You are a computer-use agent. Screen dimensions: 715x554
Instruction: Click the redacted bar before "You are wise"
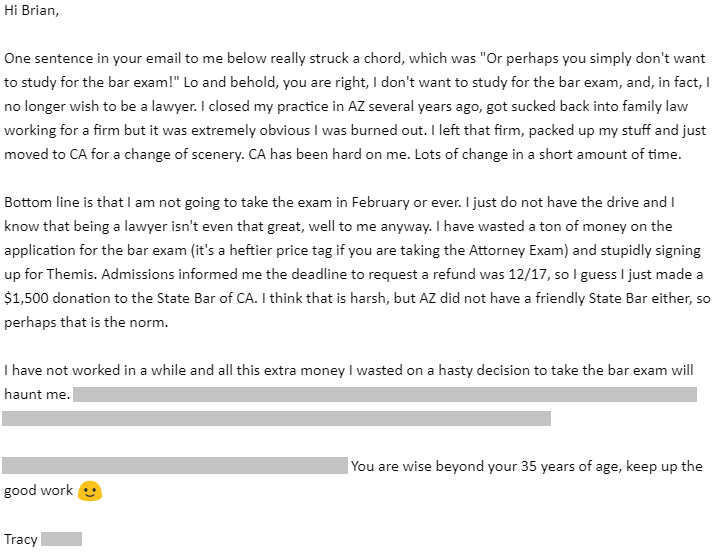(175, 466)
